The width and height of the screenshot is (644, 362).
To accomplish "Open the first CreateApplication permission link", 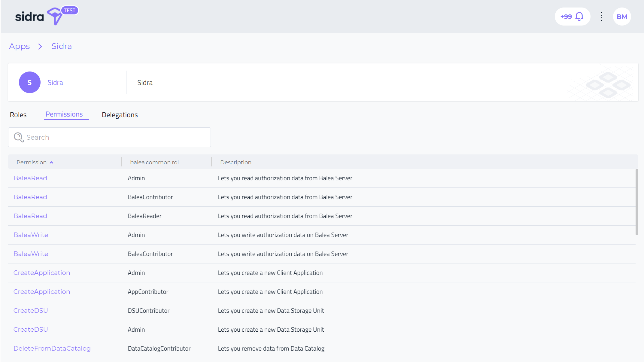I will pos(42,273).
